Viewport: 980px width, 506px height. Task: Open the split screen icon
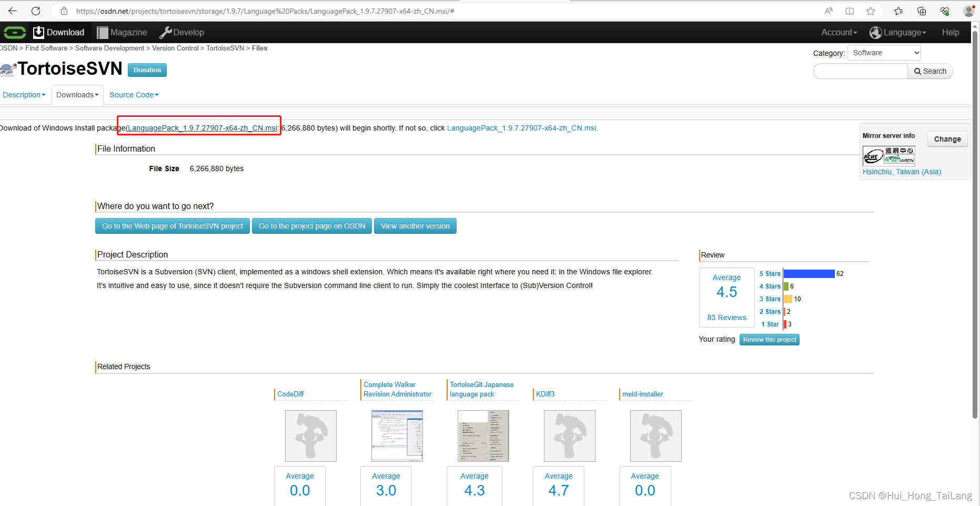tap(850, 11)
